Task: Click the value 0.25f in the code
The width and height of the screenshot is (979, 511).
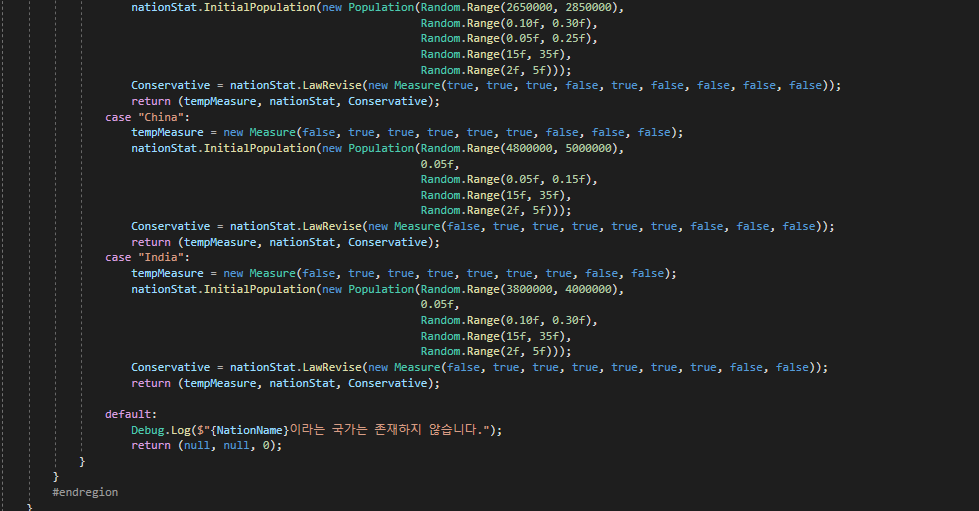Action: [568, 39]
